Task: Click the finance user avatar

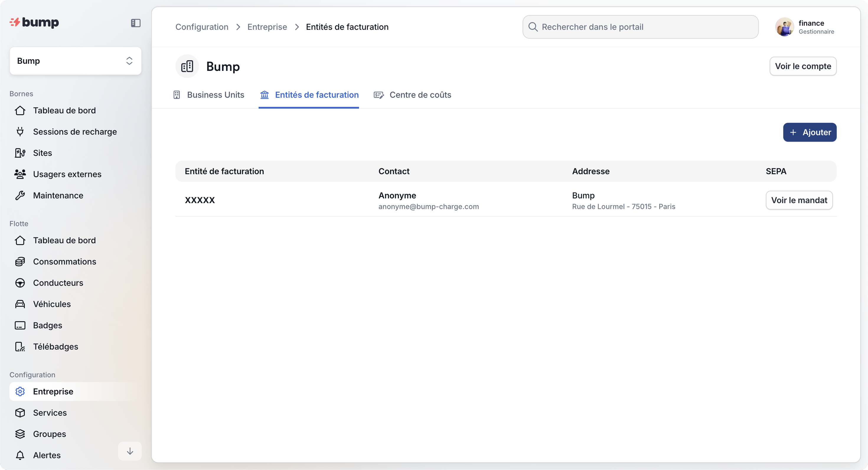Action: (x=784, y=27)
